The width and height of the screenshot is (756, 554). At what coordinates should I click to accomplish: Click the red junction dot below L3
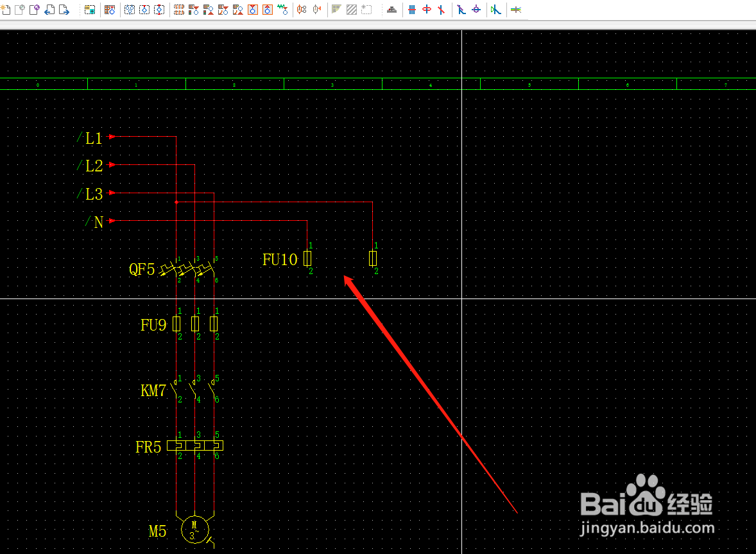[176, 202]
